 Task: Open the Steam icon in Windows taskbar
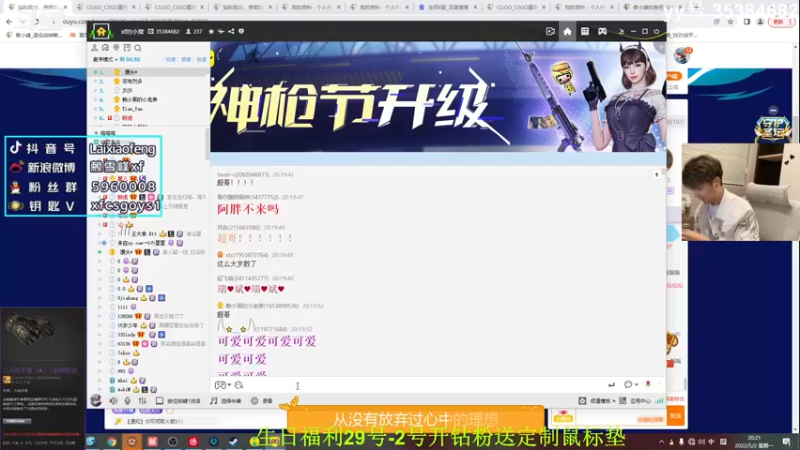(x=234, y=441)
